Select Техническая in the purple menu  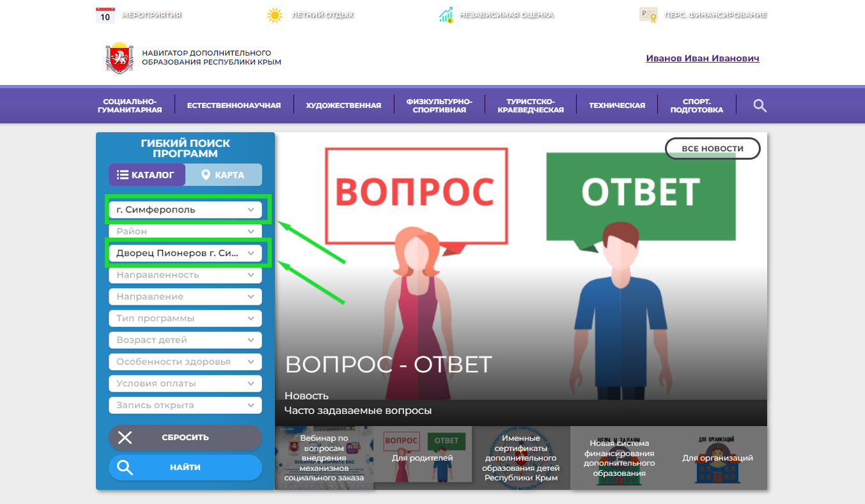[617, 105]
